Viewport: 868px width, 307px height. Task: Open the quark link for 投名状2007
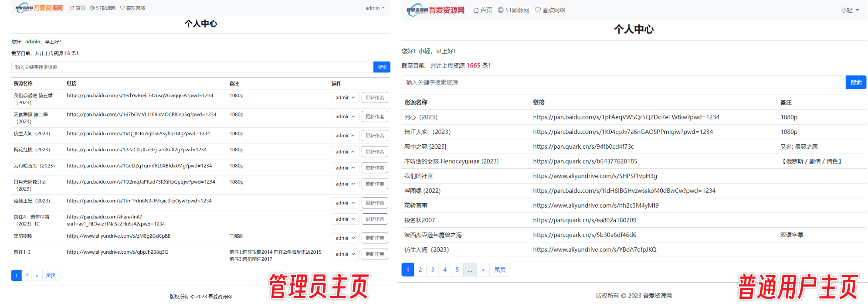[584, 220]
